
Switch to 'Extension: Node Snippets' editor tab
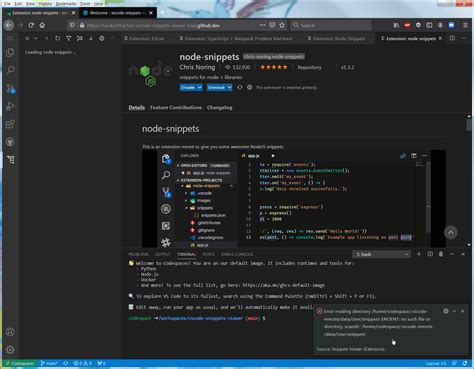pos(338,38)
